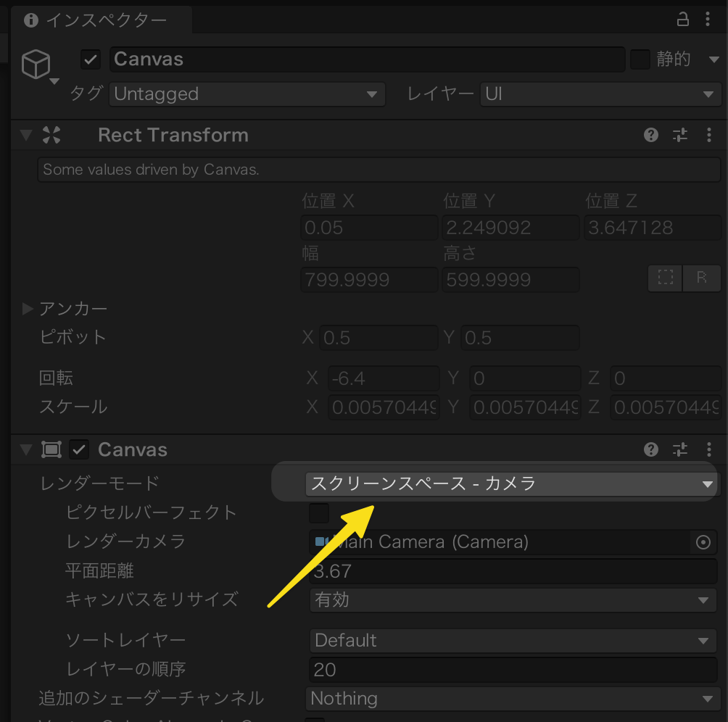Image resolution: width=728 pixels, height=722 pixels.
Task: Open object picker for レンダーカメラ
Action: point(703,542)
